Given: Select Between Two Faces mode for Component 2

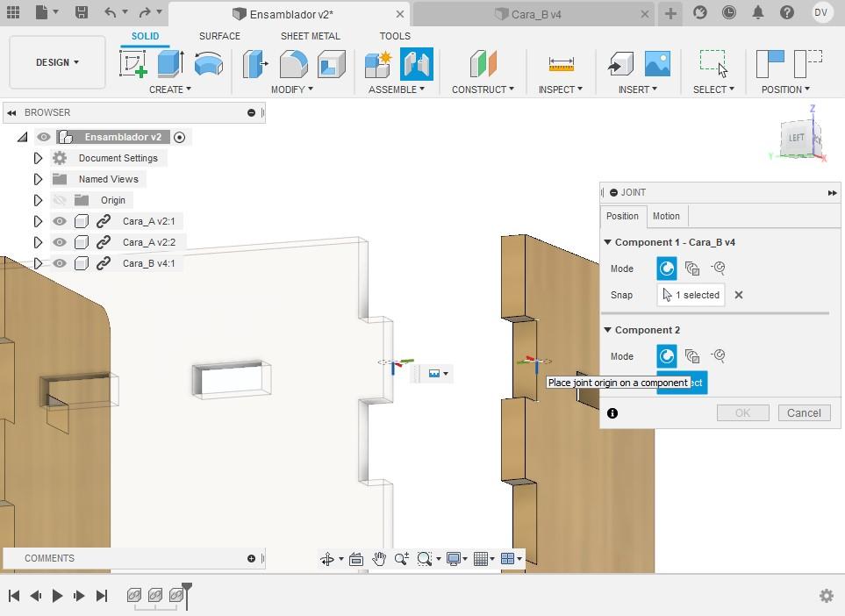Looking at the screenshot, I should 692,355.
